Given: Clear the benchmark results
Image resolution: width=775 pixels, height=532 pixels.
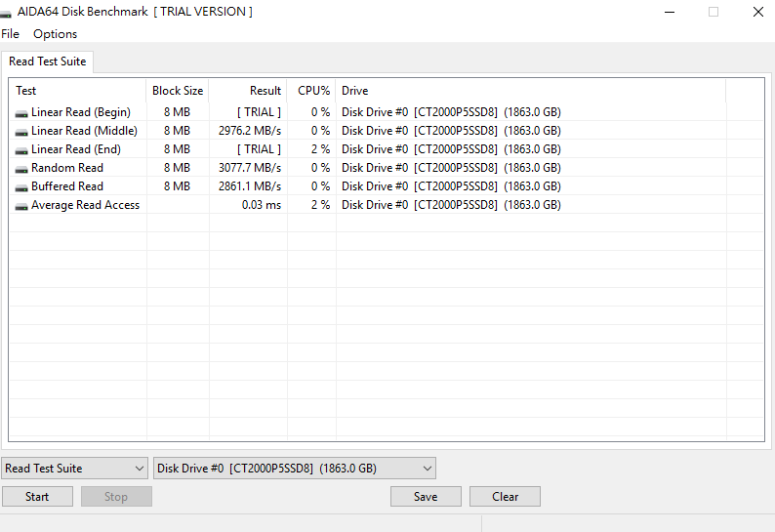Looking at the screenshot, I should point(505,497).
